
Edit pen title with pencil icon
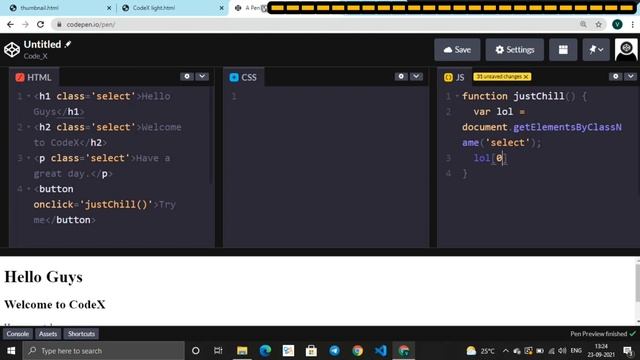[68, 44]
